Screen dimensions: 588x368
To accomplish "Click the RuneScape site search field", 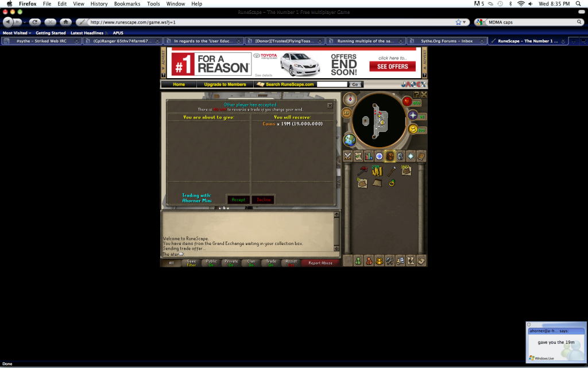I will click(x=332, y=85).
